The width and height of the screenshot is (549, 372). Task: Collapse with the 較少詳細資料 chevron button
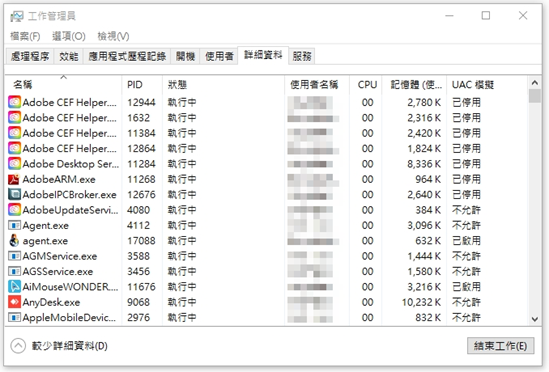coord(18,346)
